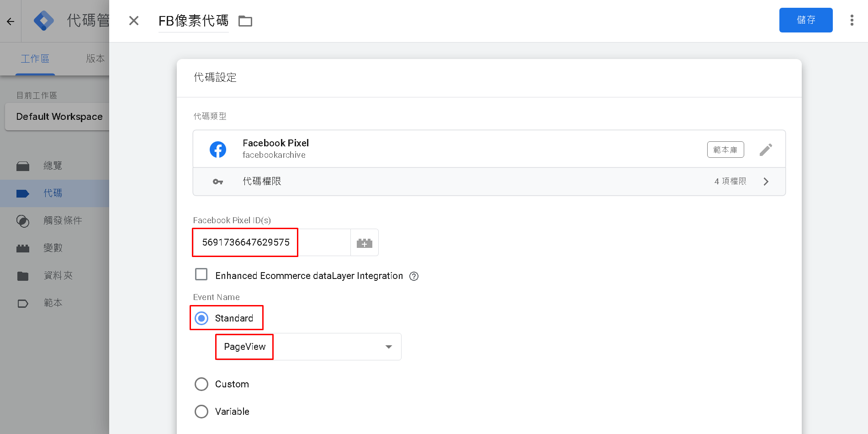Click the Google Tag Manager logo
The height and width of the screenshot is (434, 868).
click(44, 21)
